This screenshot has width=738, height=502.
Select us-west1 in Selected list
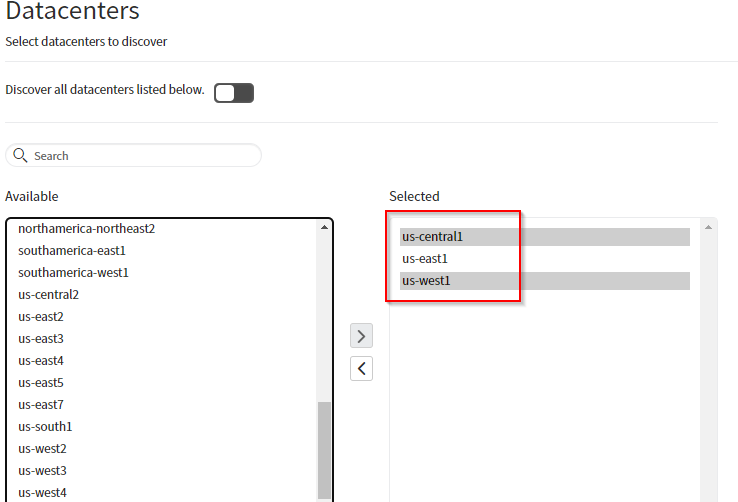[x=426, y=281]
